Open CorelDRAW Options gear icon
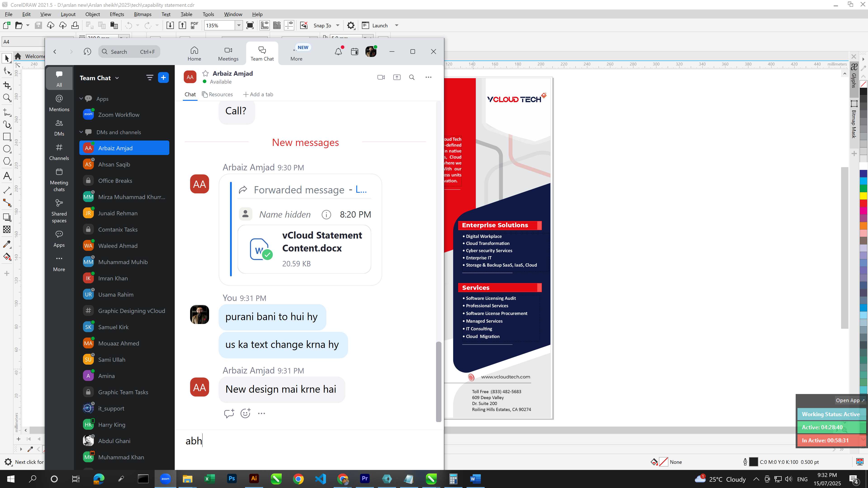 click(x=351, y=26)
